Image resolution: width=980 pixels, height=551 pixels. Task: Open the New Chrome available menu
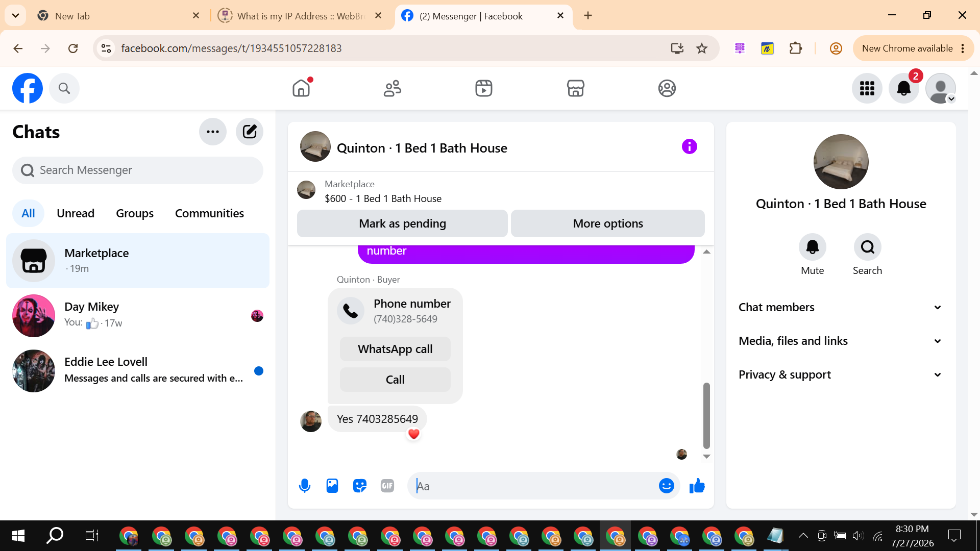(913, 48)
